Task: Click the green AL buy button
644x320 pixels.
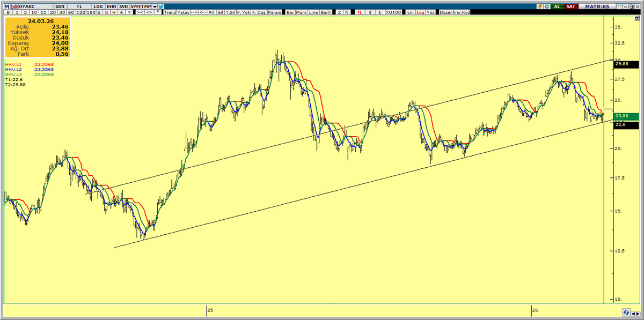Action: click(557, 6)
